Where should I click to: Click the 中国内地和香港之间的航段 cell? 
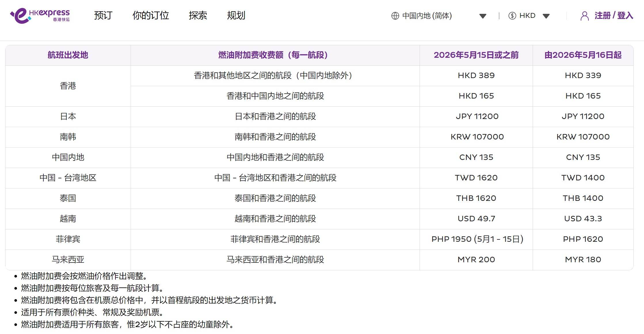coord(275,157)
